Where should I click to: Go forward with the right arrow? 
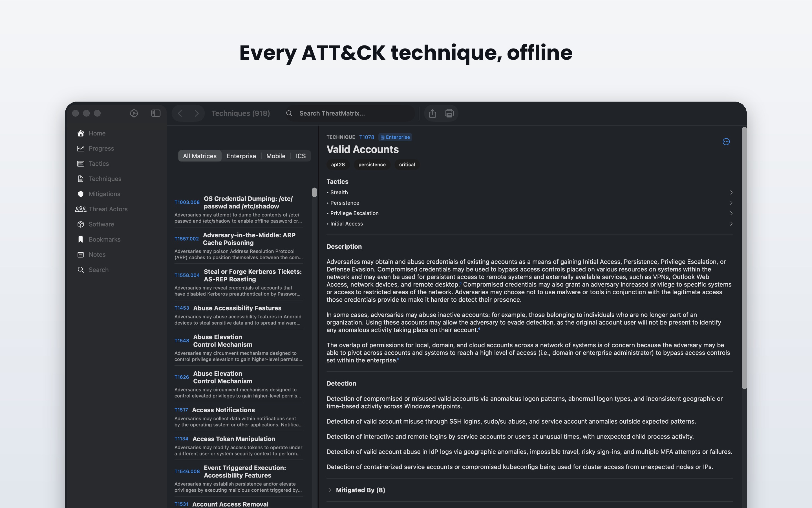click(197, 113)
